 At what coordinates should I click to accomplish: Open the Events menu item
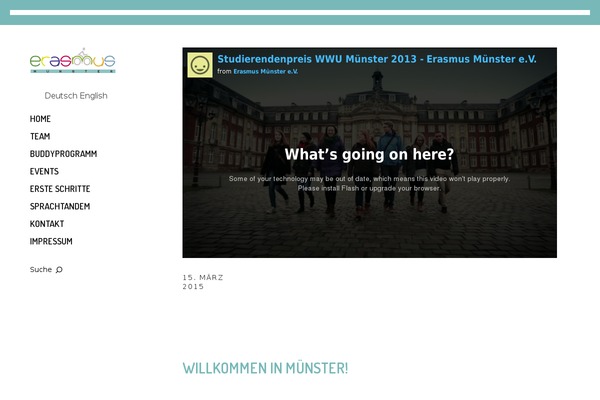[44, 171]
